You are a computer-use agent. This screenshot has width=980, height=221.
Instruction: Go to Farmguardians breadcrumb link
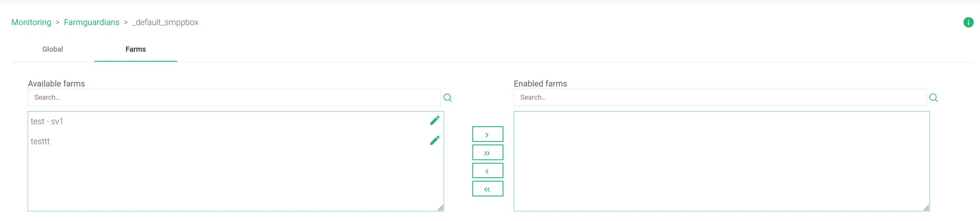coord(91,22)
